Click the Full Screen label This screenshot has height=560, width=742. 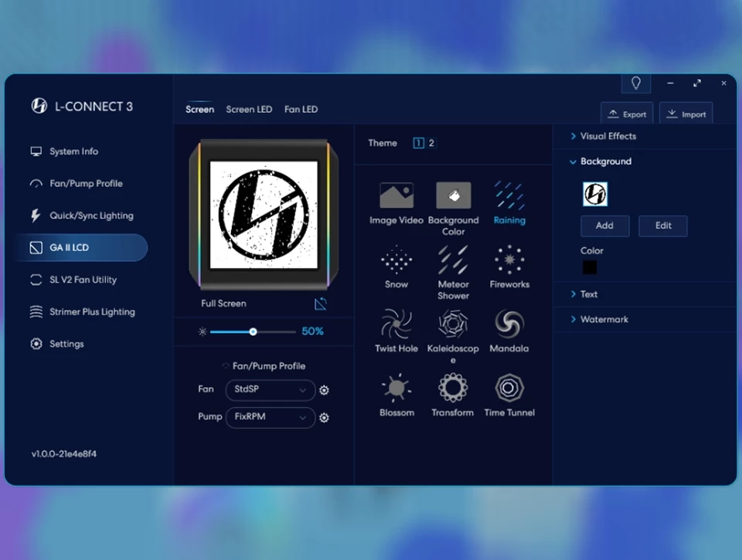point(223,304)
